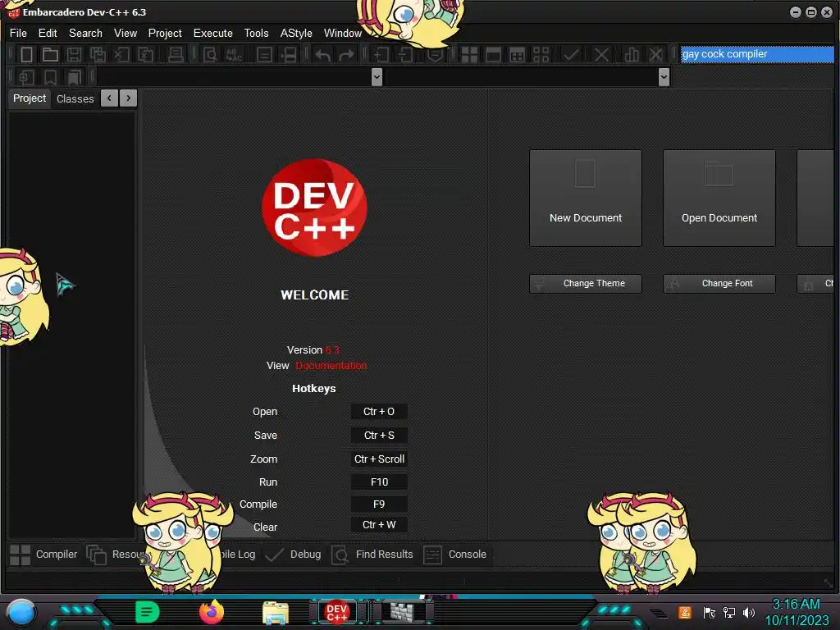The image size is (840, 630).
Task: Click the Rebuild All toolbar icon
Action: coord(541,55)
